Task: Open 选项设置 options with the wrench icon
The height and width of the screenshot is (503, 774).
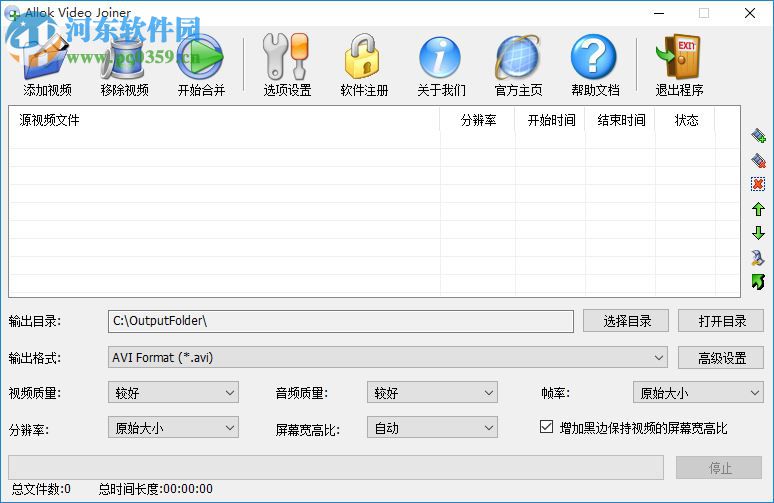Action: tap(287, 57)
